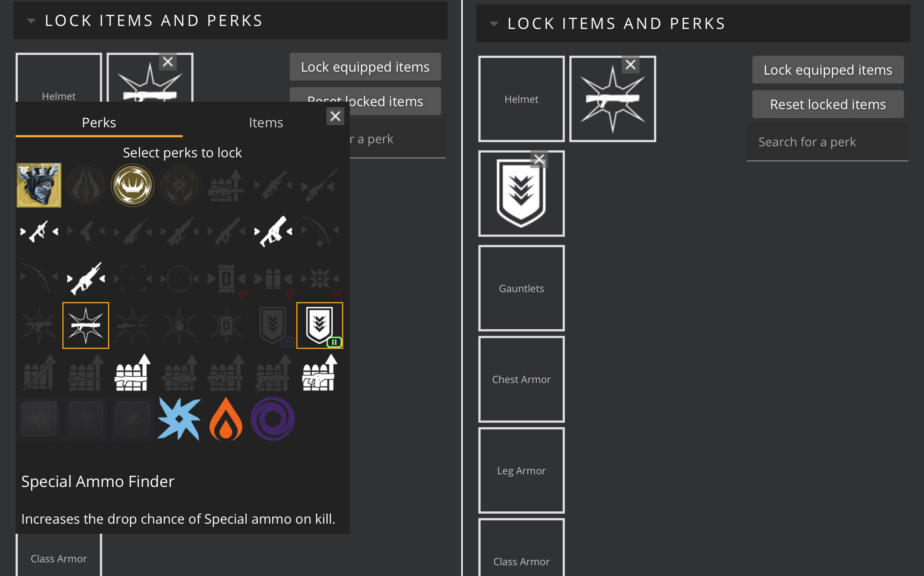The height and width of the screenshot is (576, 924).
Task: Open the Gauntlets slot in right panel
Action: tap(521, 288)
